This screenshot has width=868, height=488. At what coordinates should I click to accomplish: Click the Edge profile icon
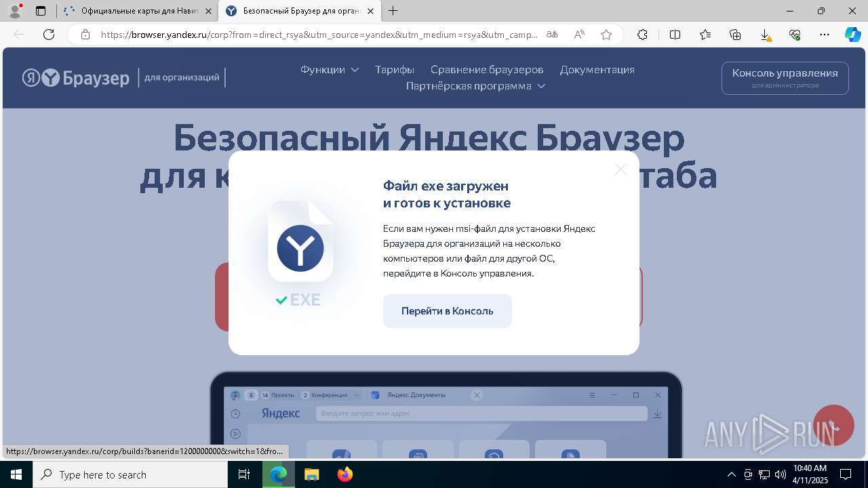(x=14, y=11)
